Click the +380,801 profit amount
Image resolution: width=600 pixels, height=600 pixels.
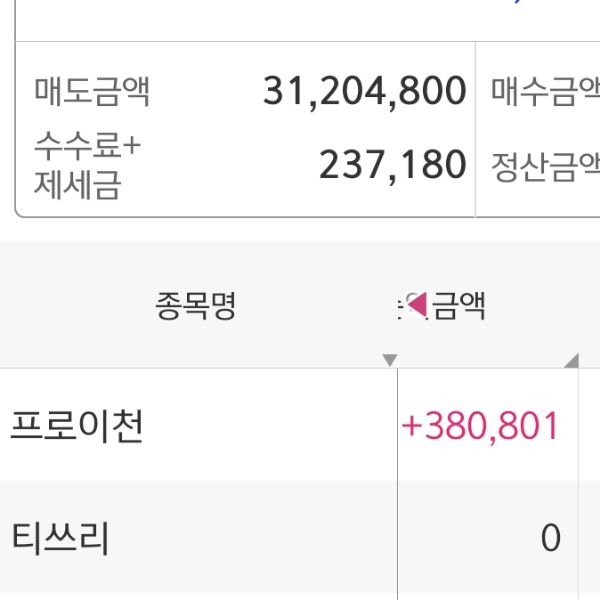coord(480,426)
